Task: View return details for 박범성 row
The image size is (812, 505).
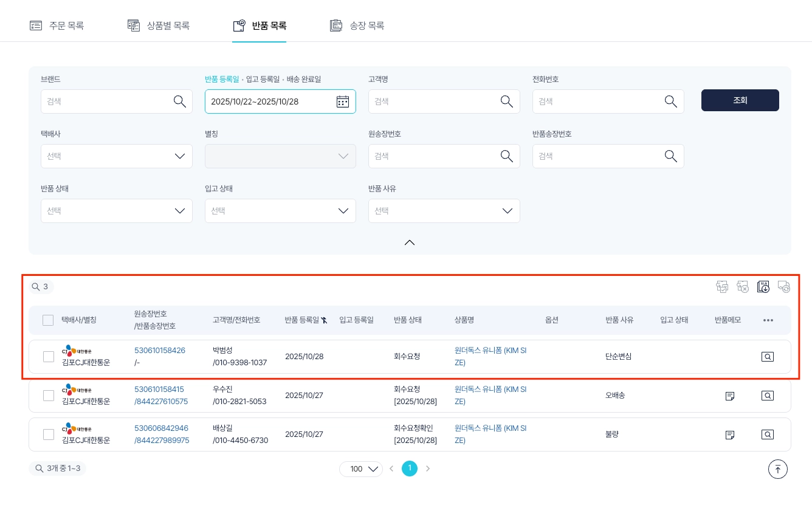Action: click(x=768, y=357)
